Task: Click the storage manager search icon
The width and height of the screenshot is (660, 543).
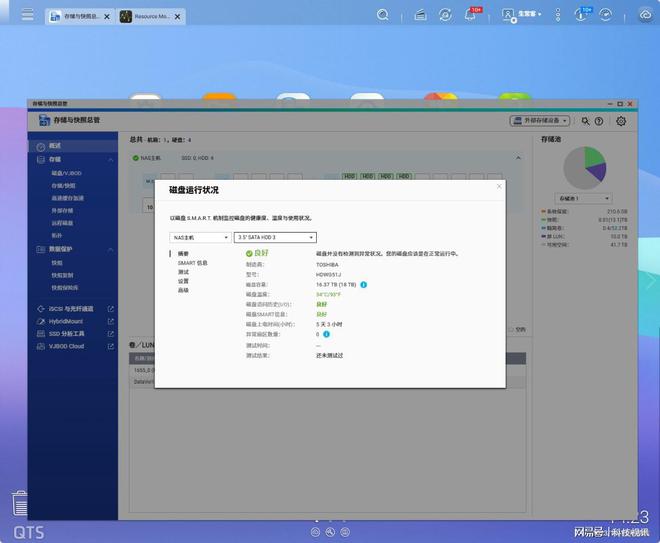Action: (x=586, y=121)
